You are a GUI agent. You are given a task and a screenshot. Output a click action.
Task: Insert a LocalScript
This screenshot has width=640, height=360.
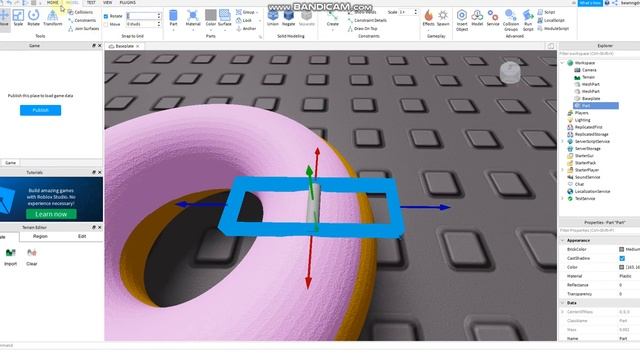[x=551, y=20]
